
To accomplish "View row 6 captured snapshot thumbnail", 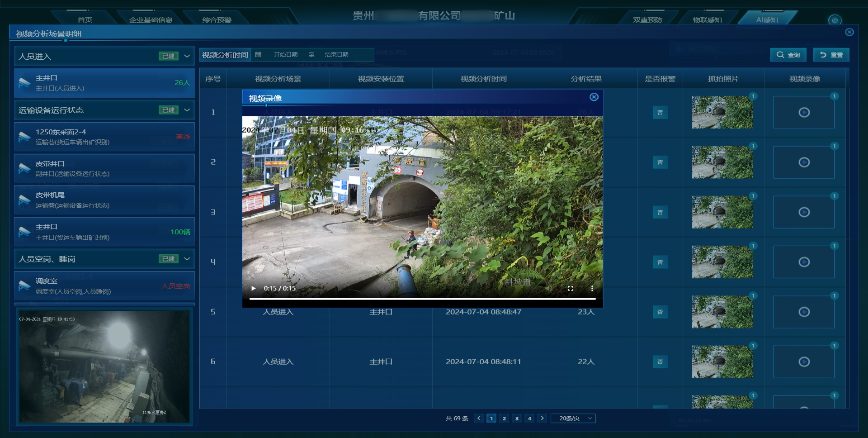I will (x=722, y=362).
